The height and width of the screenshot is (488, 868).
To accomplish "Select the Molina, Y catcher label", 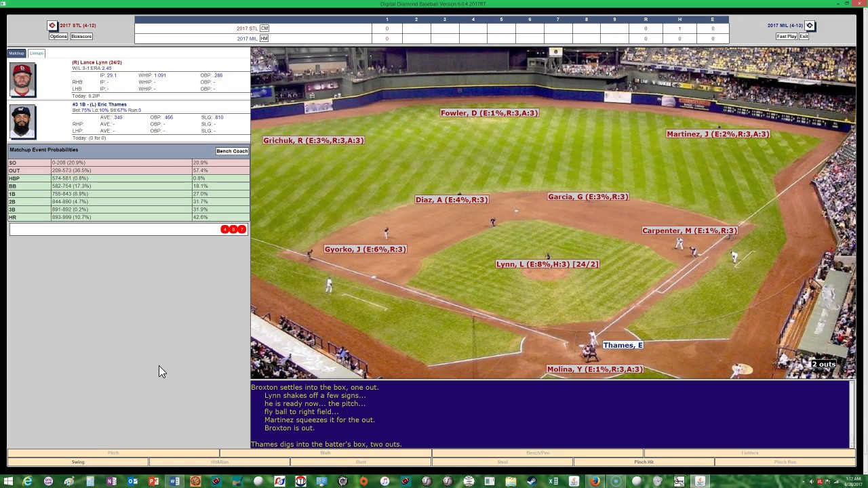I will [595, 369].
